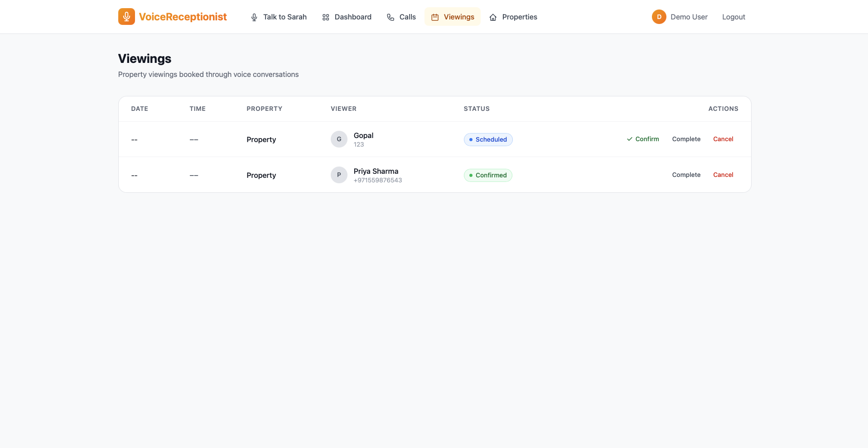The height and width of the screenshot is (448, 868).
Task: Click the orange microphone logo icon
Action: coord(126,17)
